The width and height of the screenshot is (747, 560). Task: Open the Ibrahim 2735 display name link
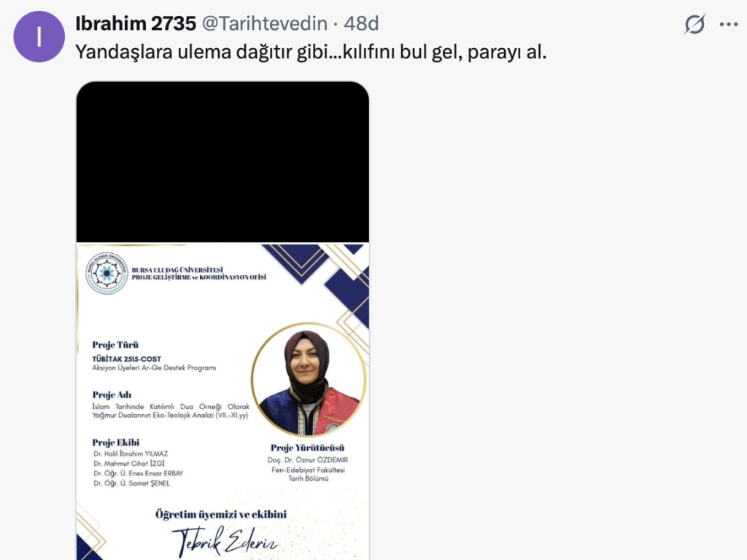click(136, 23)
